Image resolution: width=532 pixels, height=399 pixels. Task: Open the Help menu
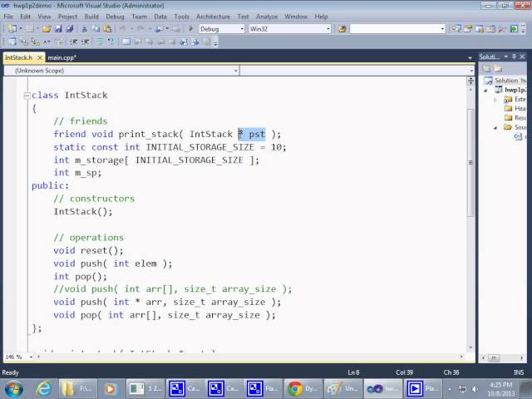coord(321,17)
